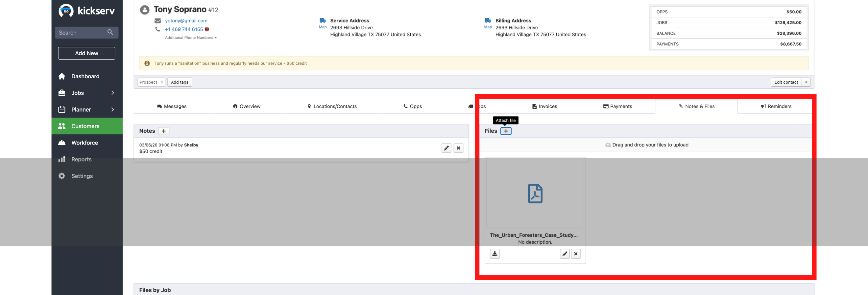Viewport: 868px width, 295px height.
Task: Click the Jobs briefcase icon
Action: pos(62,93)
